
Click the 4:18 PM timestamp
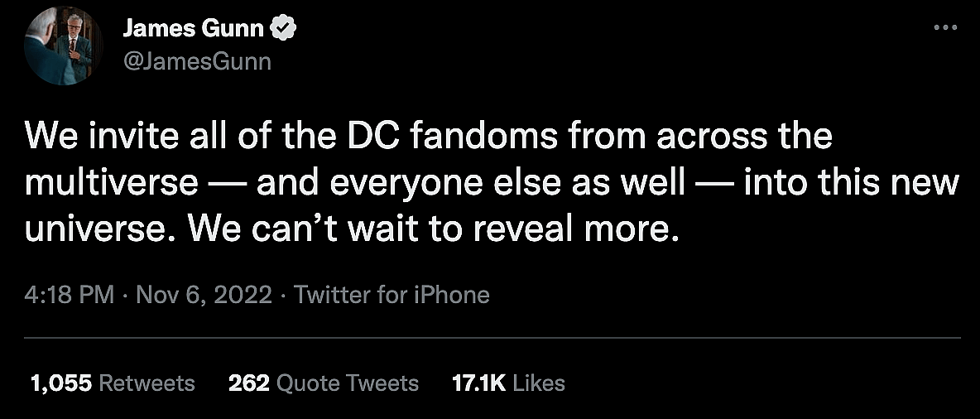click(x=70, y=294)
